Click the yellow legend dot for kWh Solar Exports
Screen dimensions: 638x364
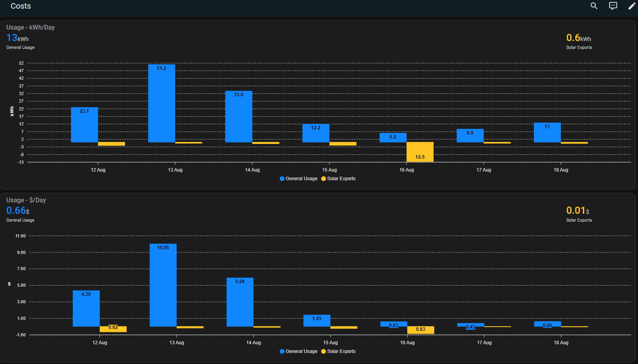pyautogui.click(x=324, y=179)
